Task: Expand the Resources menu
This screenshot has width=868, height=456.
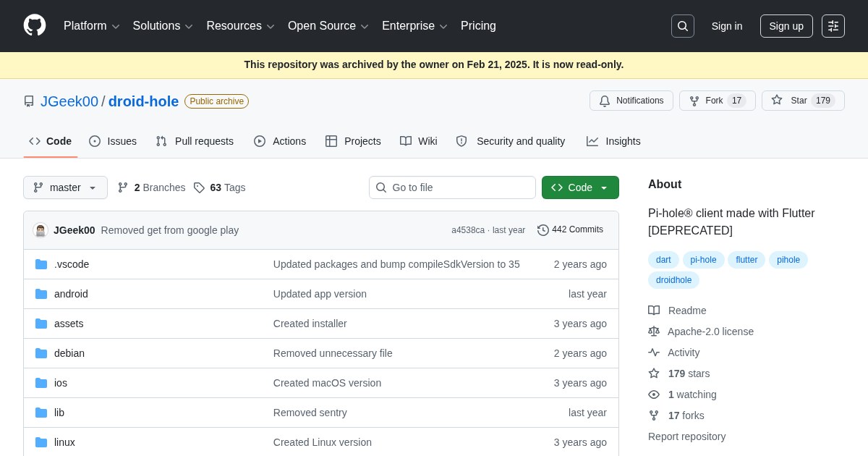Action: click(x=240, y=26)
